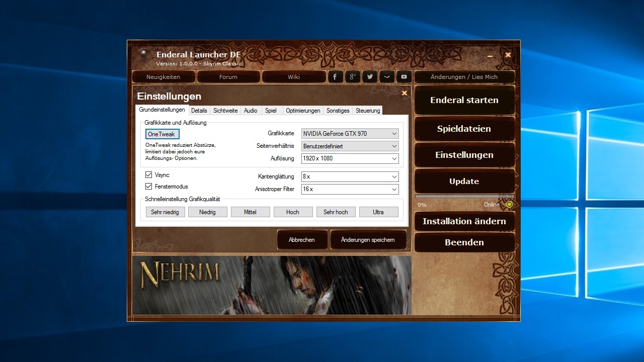
Task: Switch to the Audio tab
Action: (251, 111)
